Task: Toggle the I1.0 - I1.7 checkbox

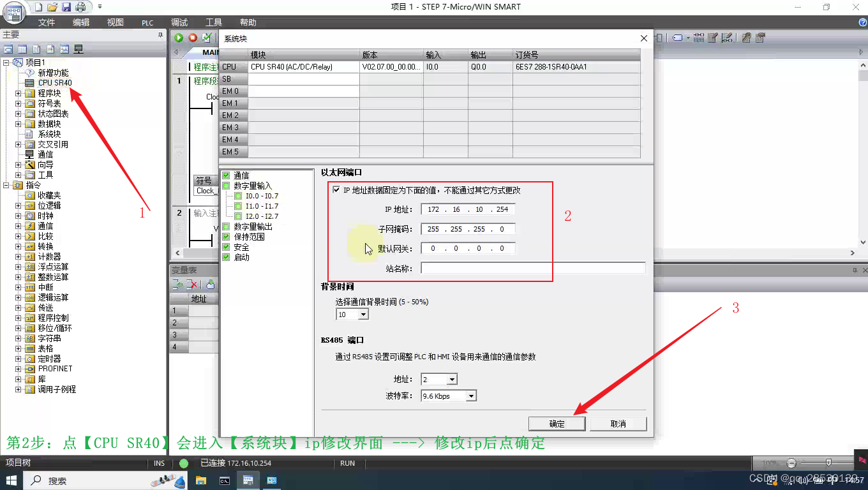Action: coord(238,206)
